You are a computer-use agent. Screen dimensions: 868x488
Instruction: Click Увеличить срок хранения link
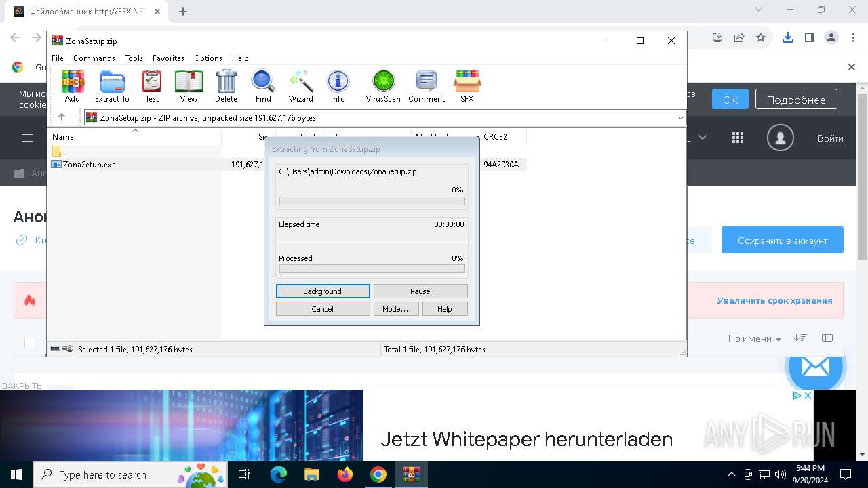pos(774,300)
